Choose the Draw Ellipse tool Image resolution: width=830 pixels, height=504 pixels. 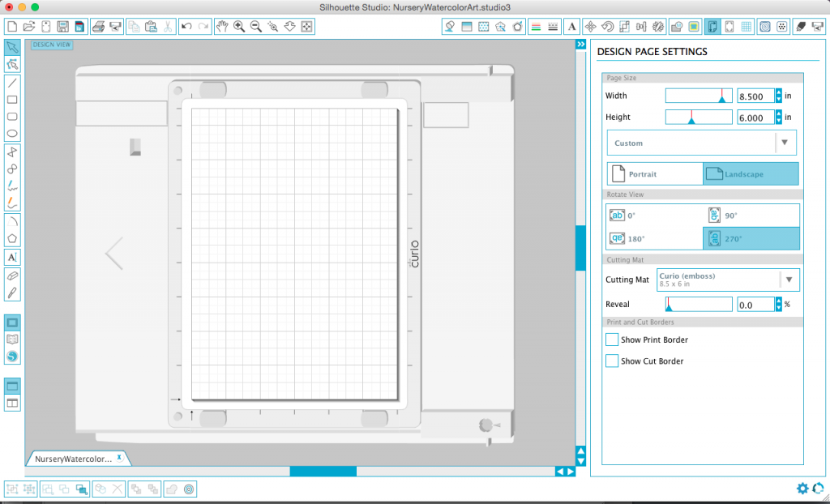(x=12, y=134)
